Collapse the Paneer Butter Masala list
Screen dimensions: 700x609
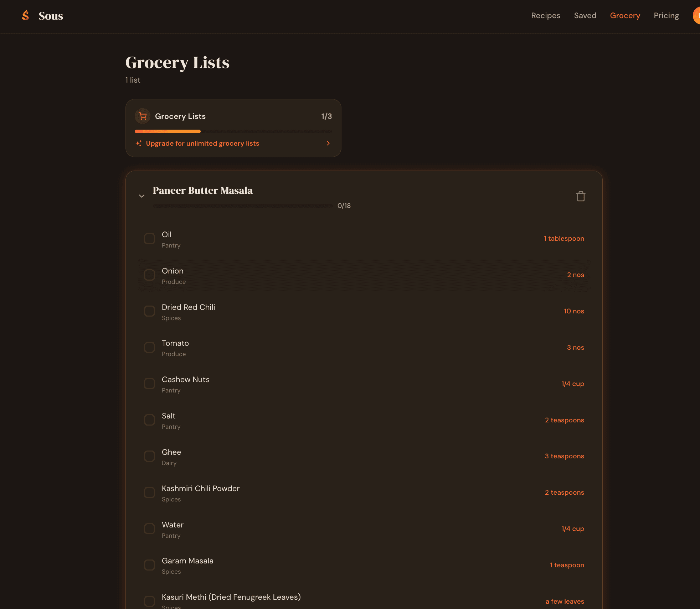coord(141,196)
